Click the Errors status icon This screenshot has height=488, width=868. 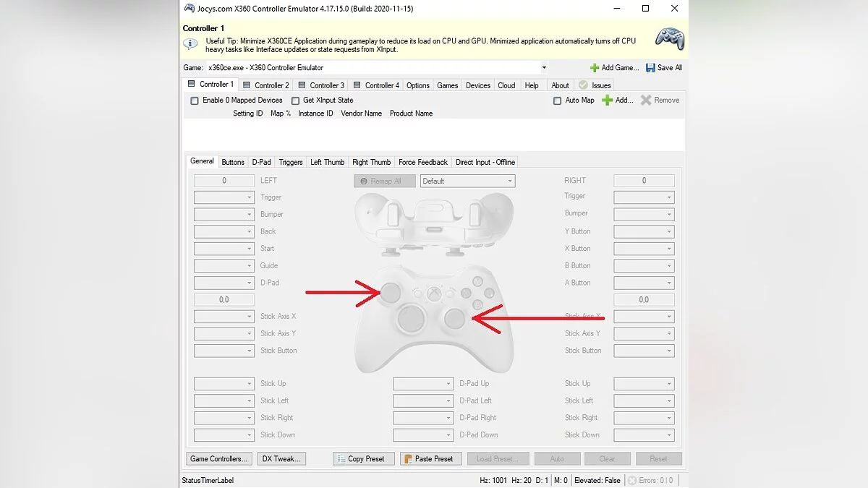632,480
